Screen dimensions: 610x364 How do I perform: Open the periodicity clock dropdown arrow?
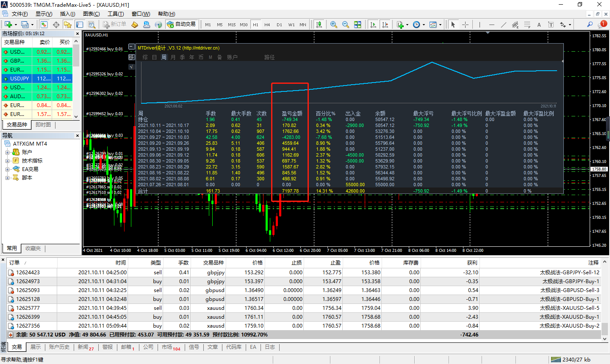[424, 25]
